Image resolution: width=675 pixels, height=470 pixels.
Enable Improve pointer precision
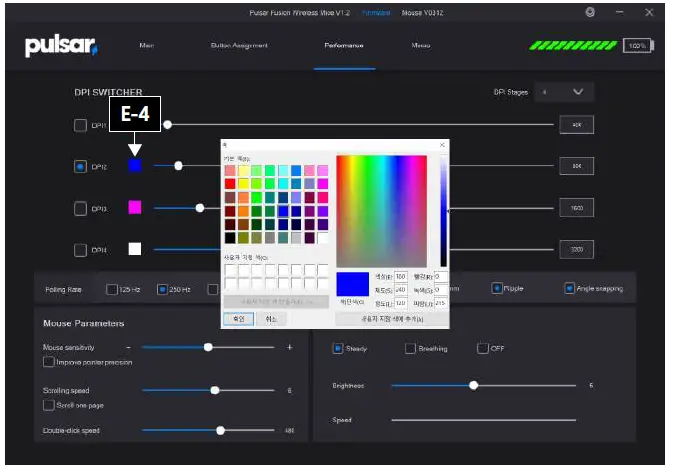pyautogui.click(x=49, y=362)
